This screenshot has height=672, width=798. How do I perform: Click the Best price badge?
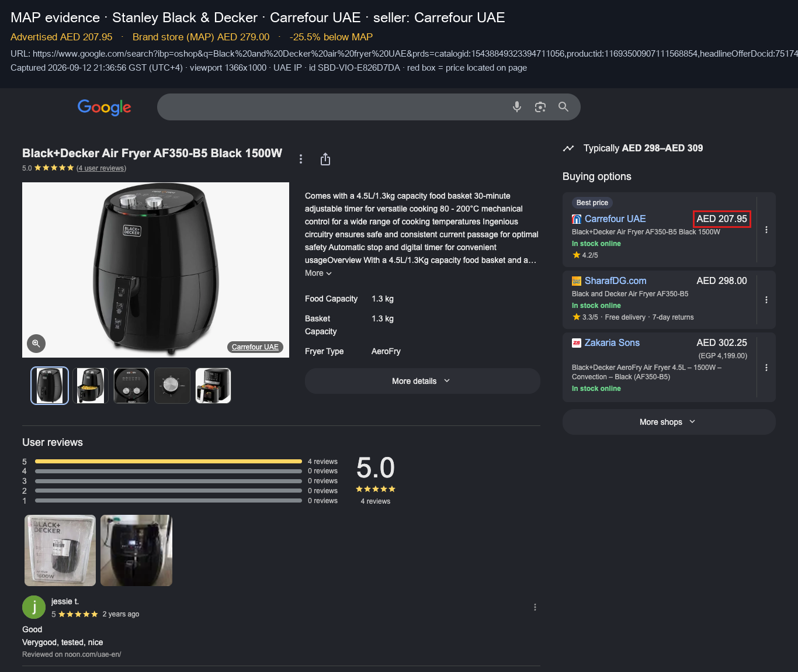coord(592,203)
